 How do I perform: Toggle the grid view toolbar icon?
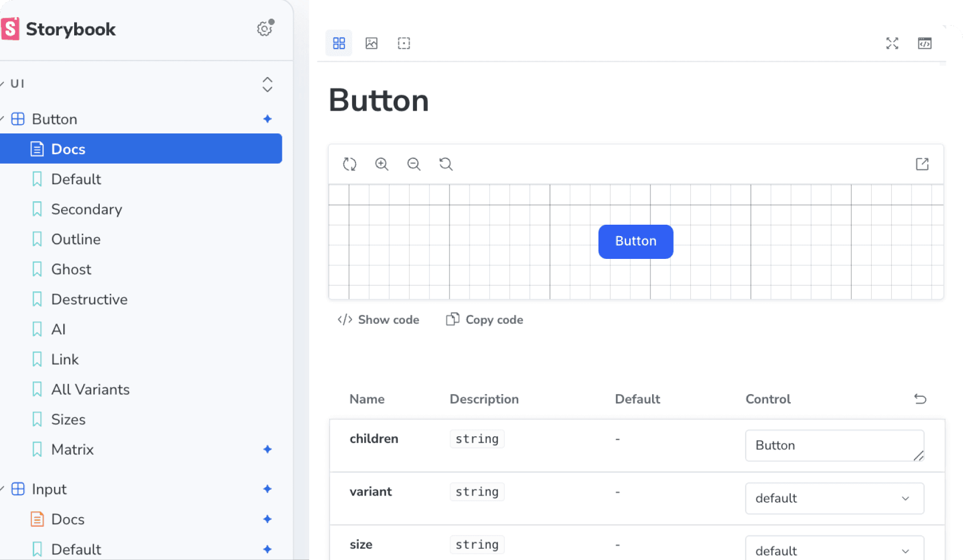coord(339,43)
